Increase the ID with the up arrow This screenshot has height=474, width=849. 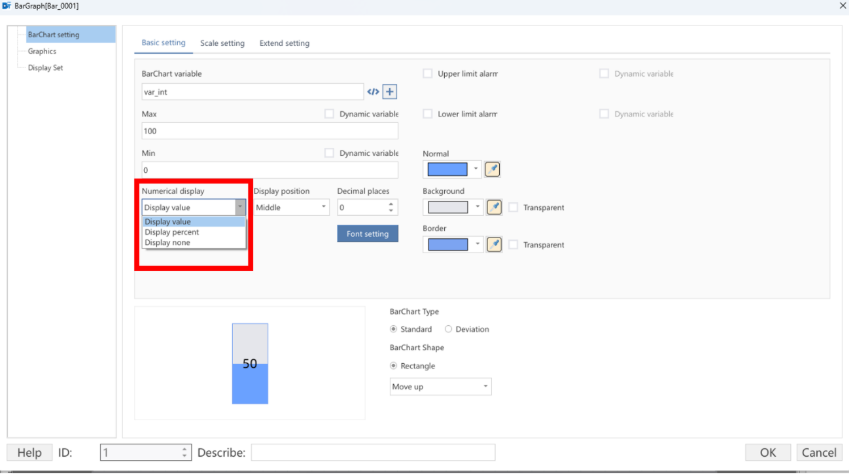pos(184,449)
